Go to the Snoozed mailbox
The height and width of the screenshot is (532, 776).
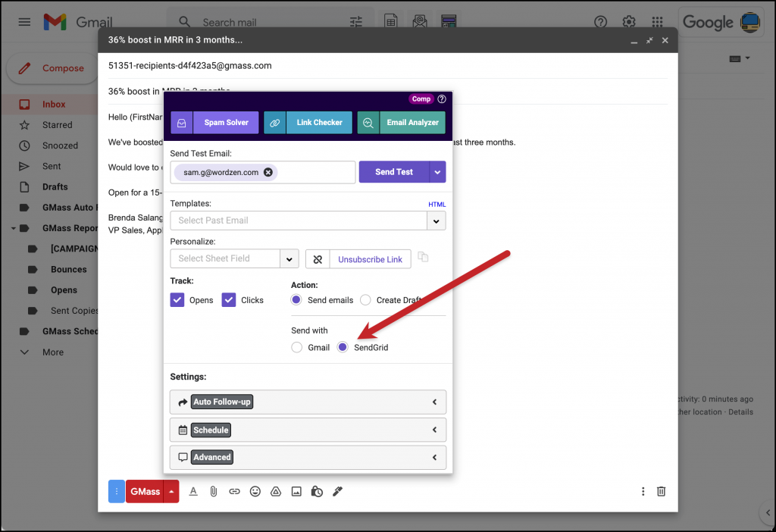pos(61,145)
